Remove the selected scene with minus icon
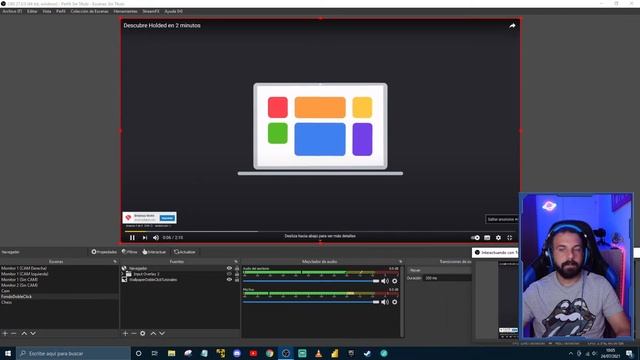This screenshot has height=360, width=640. 14,333
